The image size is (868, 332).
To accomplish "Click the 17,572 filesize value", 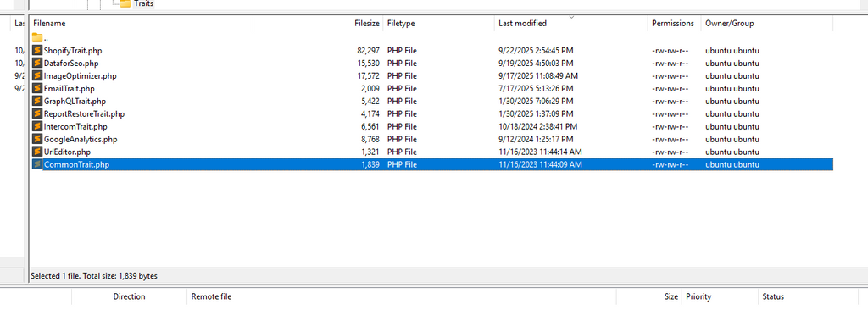I will click(369, 76).
